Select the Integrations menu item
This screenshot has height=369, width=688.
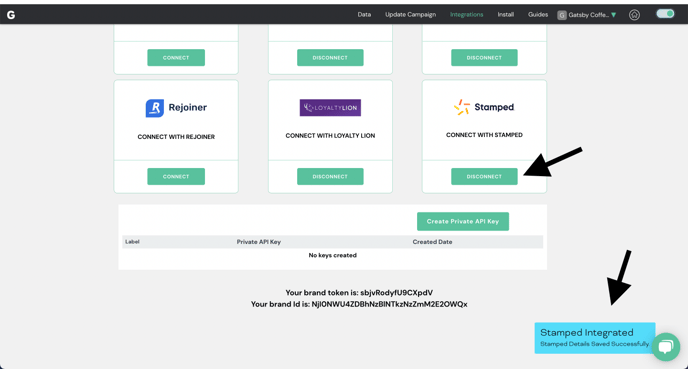point(466,14)
